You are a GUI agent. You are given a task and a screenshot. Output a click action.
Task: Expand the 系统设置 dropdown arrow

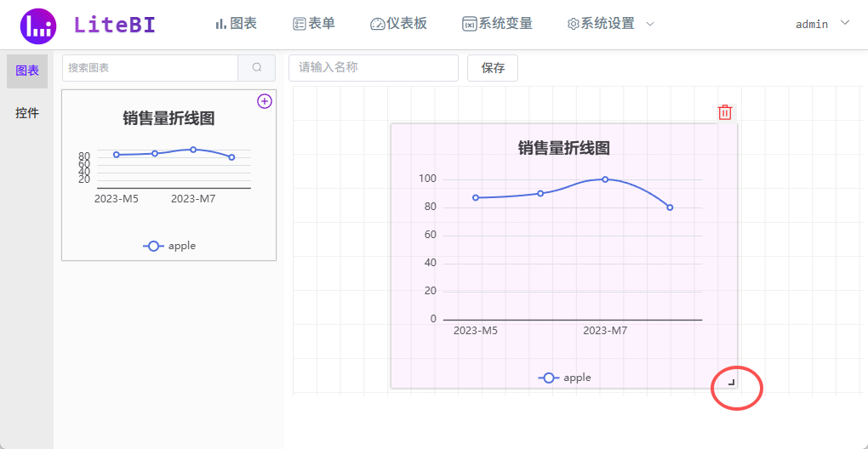click(x=650, y=24)
